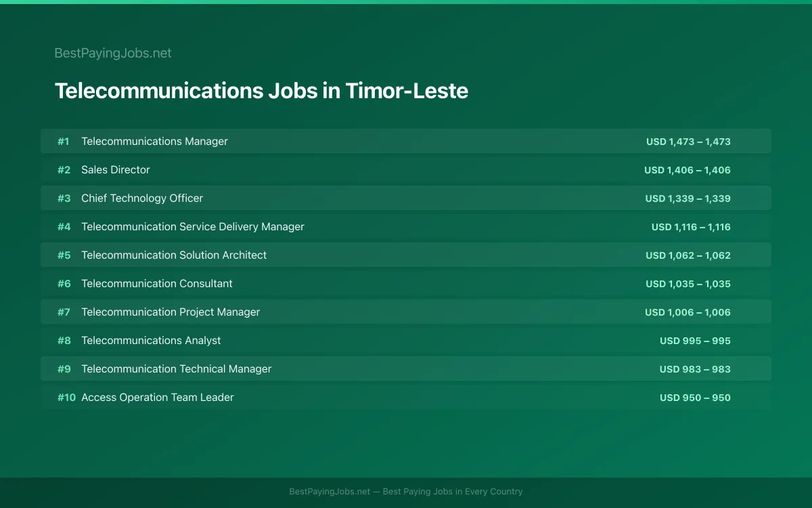
Task: Click salary USD 1,473 – 1,473
Action: pyautogui.click(x=688, y=142)
